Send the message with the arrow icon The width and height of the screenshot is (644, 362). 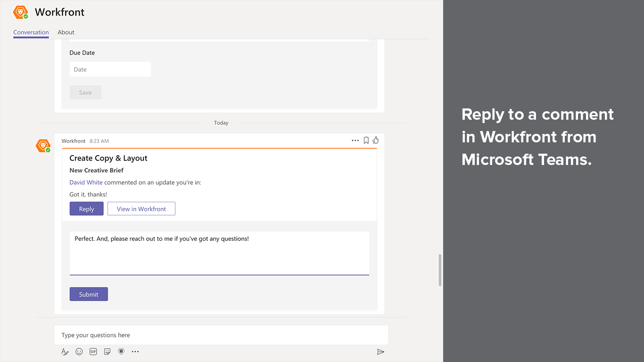380,352
